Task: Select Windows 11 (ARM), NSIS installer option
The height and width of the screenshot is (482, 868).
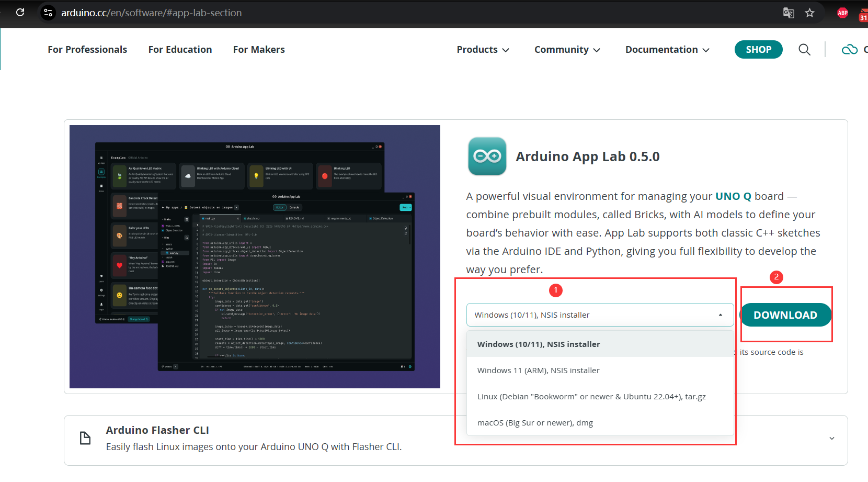Action: click(x=600, y=371)
